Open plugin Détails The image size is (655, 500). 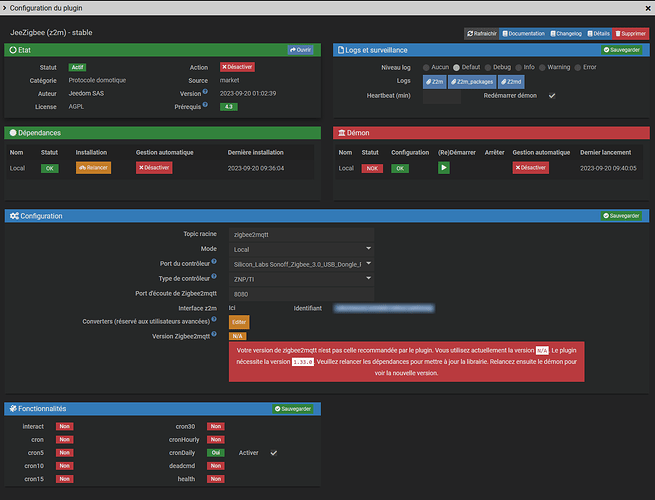[599, 34]
